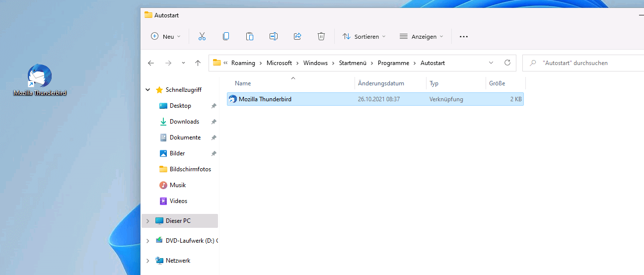Viewport: 644px width, 275px height.
Task: Sort by the Typ column header
Action: click(x=456, y=83)
